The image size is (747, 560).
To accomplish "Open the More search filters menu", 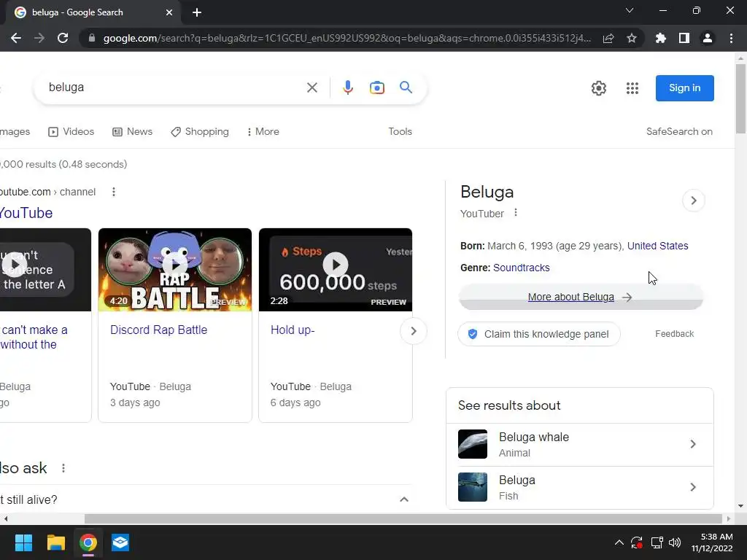I will point(263,131).
